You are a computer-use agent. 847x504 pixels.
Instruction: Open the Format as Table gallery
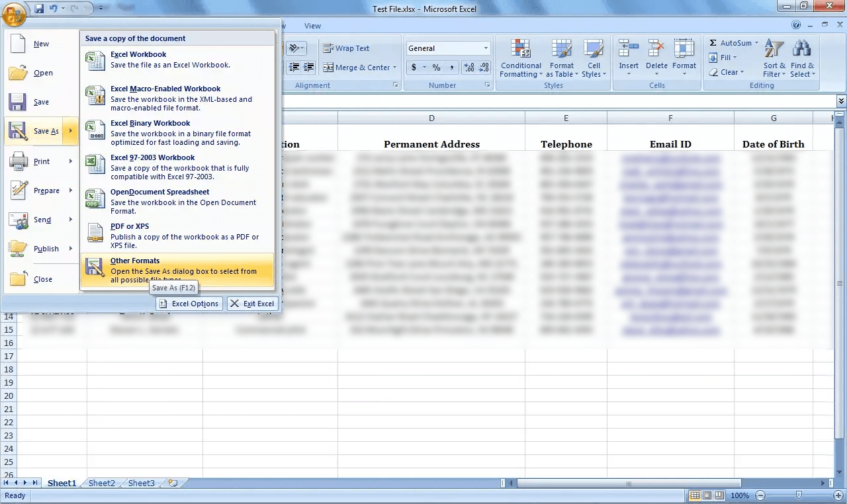(x=562, y=58)
